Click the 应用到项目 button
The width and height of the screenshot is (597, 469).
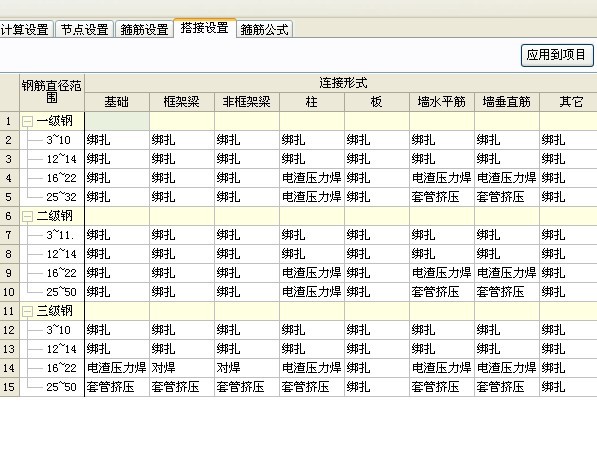(557, 55)
